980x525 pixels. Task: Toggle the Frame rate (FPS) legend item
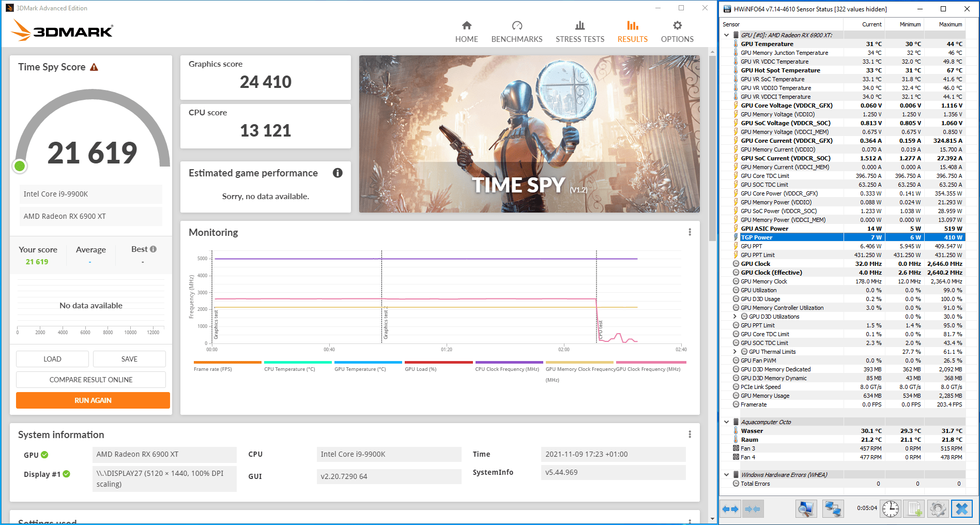click(227, 366)
